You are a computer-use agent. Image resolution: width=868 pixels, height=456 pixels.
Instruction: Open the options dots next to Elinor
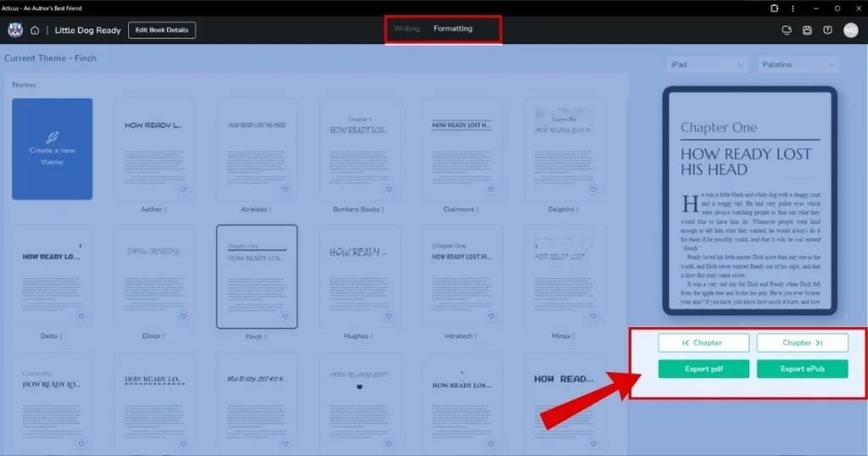point(164,336)
